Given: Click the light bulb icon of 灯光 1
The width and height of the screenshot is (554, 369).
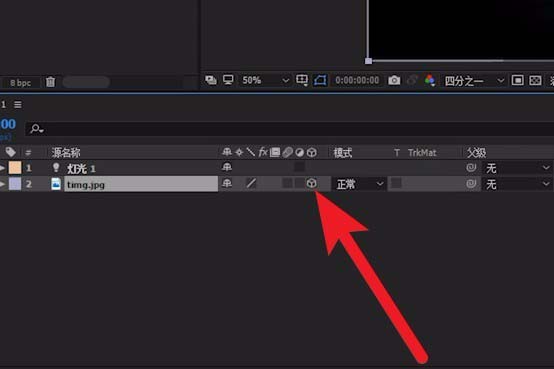Looking at the screenshot, I should 56,168.
